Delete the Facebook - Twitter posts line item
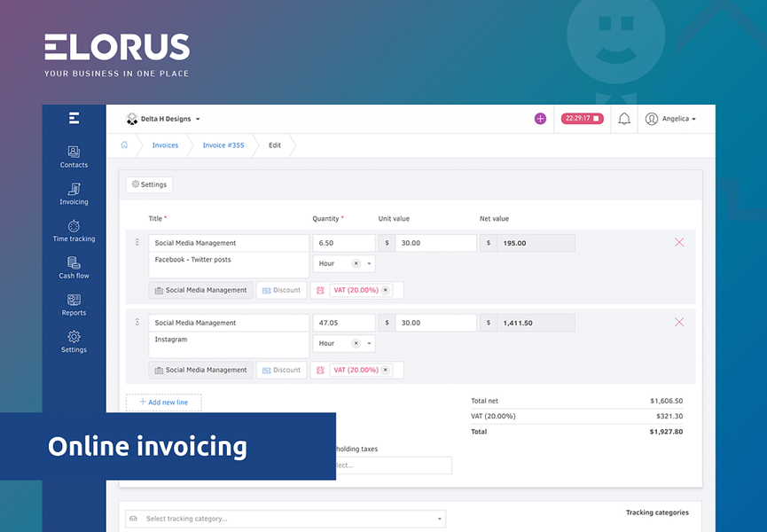Screen dimensions: 767x532 click(679, 241)
